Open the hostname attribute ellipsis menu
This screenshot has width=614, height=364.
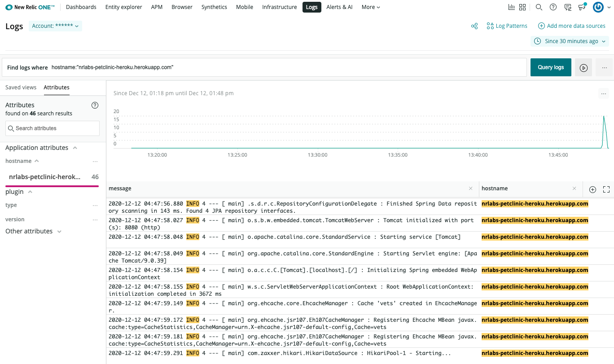pyautogui.click(x=95, y=161)
